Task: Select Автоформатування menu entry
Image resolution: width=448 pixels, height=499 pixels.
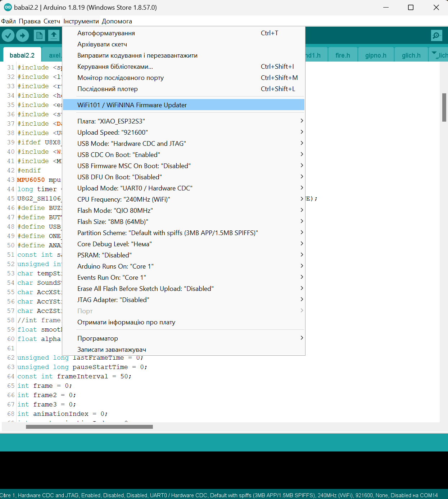Action: coord(184,33)
